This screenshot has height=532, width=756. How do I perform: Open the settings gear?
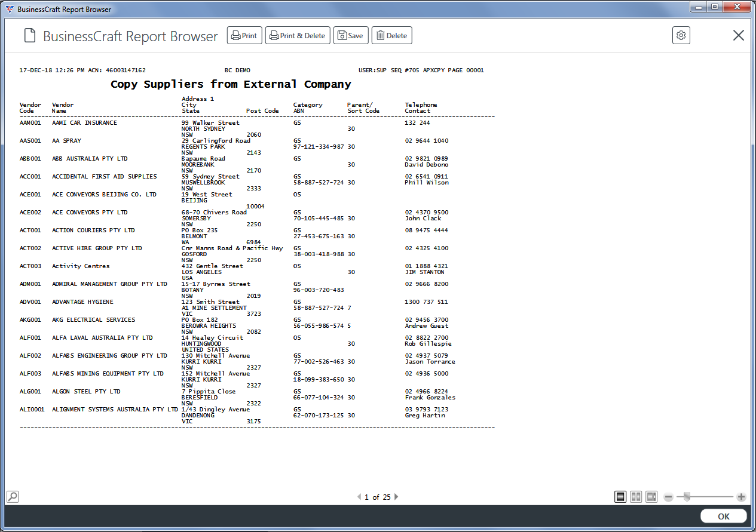681,35
